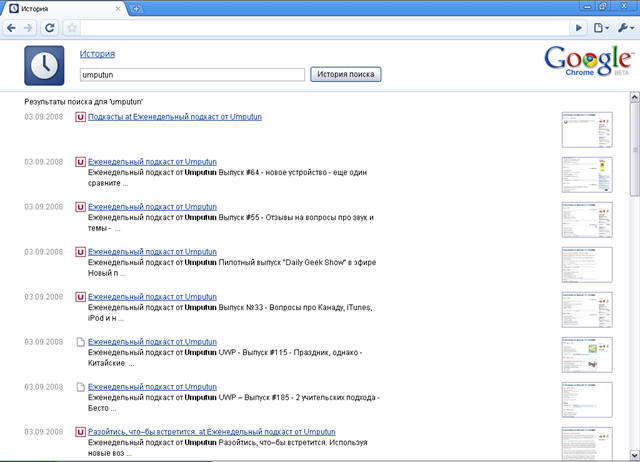Open a new tab with the plus button

coord(136,9)
